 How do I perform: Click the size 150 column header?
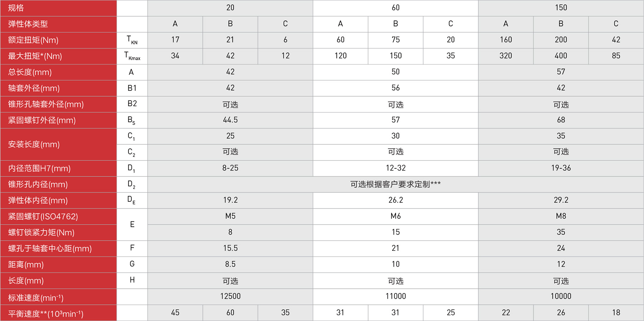pyautogui.click(x=561, y=8)
